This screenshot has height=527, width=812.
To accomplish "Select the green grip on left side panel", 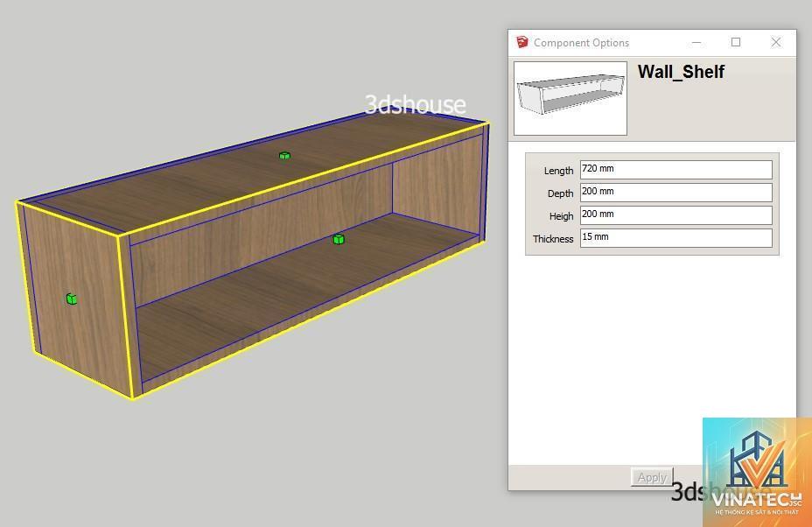I will (72, 299).
